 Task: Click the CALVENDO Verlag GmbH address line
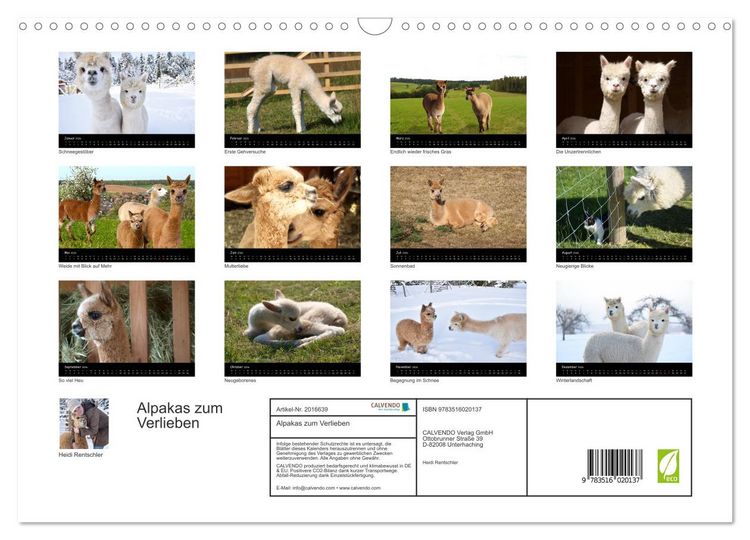pos(458,432)
